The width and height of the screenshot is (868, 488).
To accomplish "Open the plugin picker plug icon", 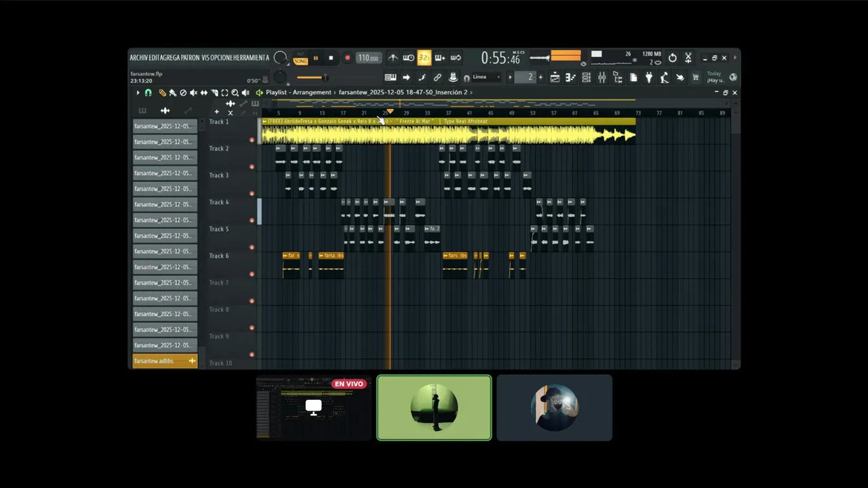I will [x=649, y=77].
